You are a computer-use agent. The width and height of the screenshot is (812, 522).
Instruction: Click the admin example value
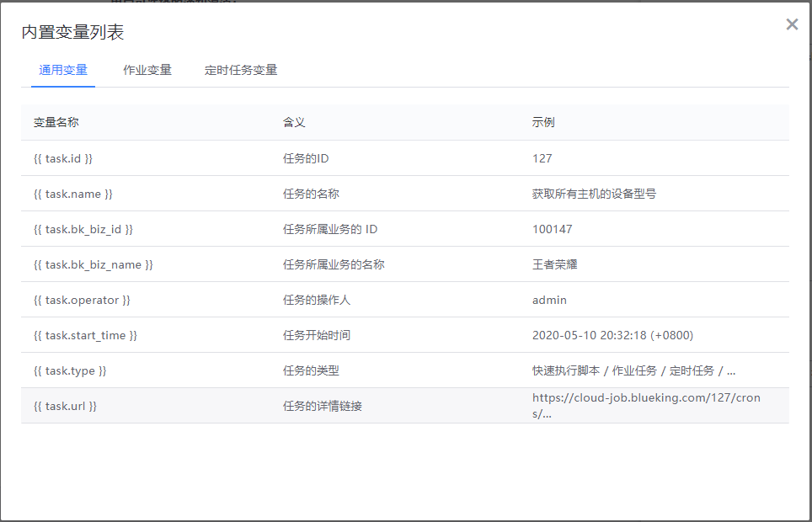[x=549, y=300]
